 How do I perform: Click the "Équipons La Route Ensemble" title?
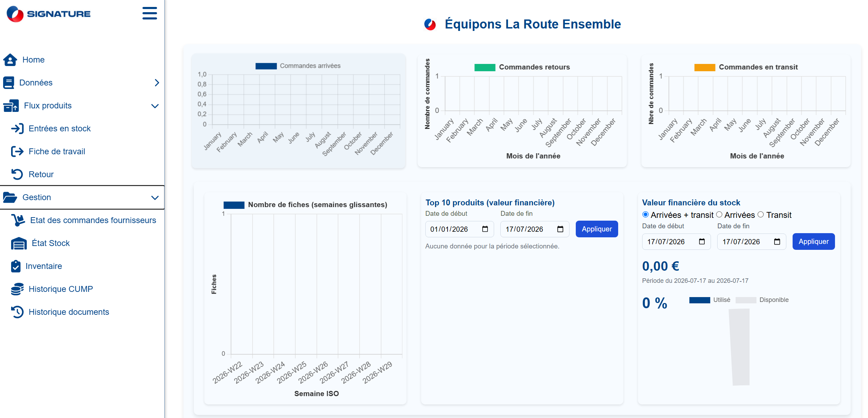coord(532,24)
